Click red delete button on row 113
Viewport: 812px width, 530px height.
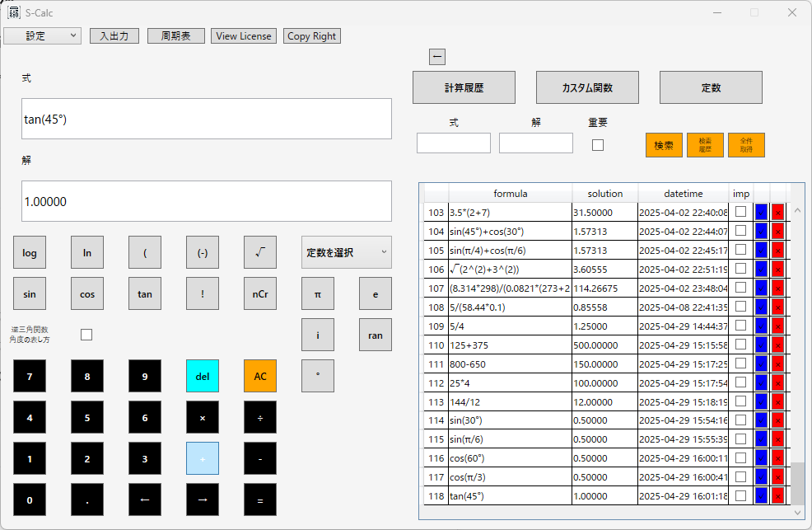(x=777, y=401)
